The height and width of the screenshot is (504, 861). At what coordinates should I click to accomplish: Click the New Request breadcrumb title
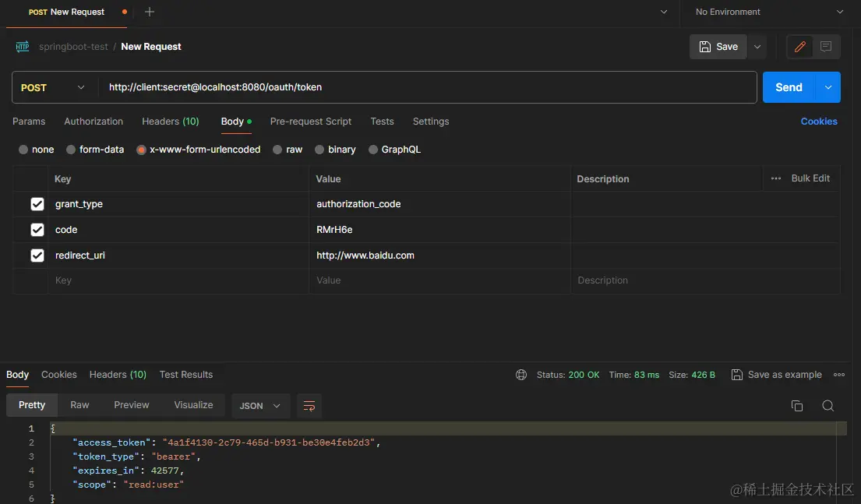151,47
